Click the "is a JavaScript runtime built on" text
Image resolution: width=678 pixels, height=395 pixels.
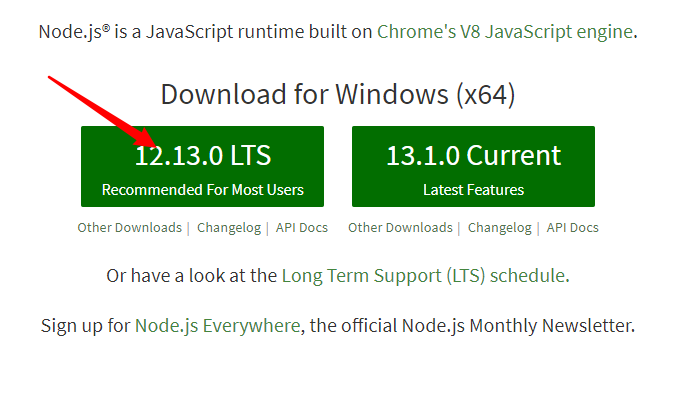pos(243,32)
